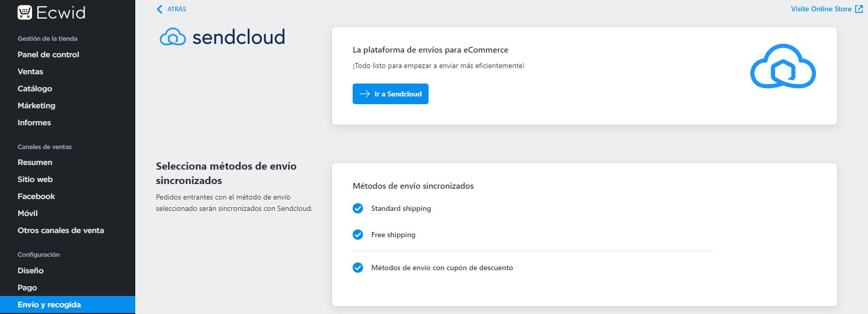Open Otros canales de venta

pos(61,230)
